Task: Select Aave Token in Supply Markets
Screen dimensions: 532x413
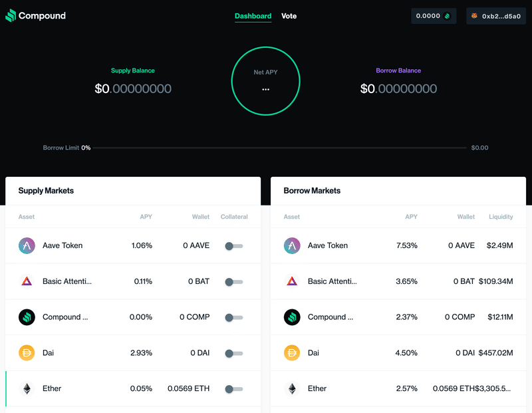Action: tap(63, 245)
